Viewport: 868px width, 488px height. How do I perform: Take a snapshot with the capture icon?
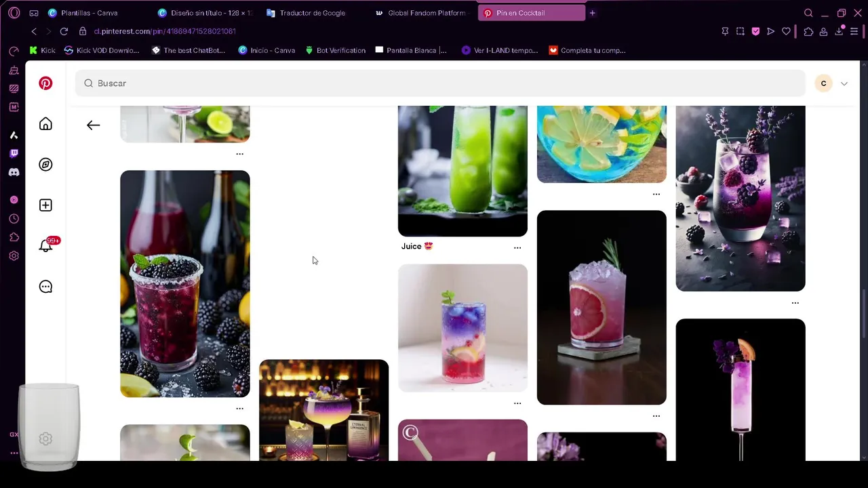[740, 31]
